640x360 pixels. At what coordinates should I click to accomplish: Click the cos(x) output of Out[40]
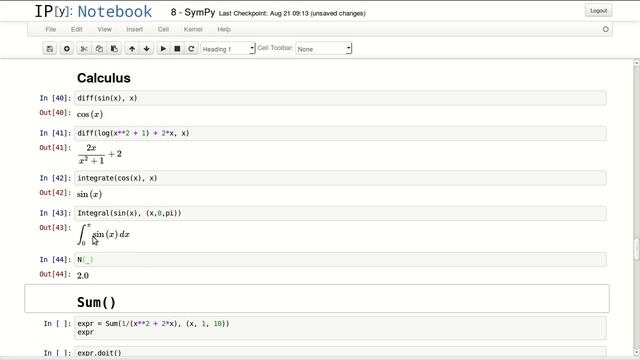tap(90, 114)
